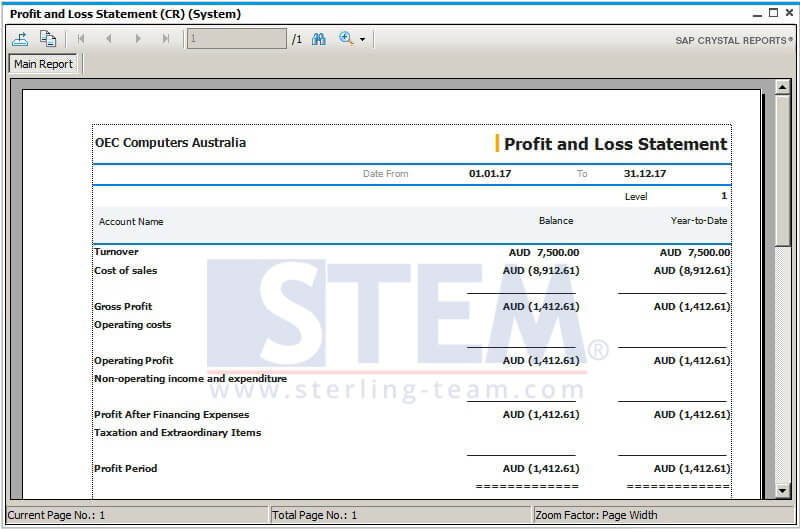Click the vertical scrollbar thumb
800x529 pixels.
783,171
